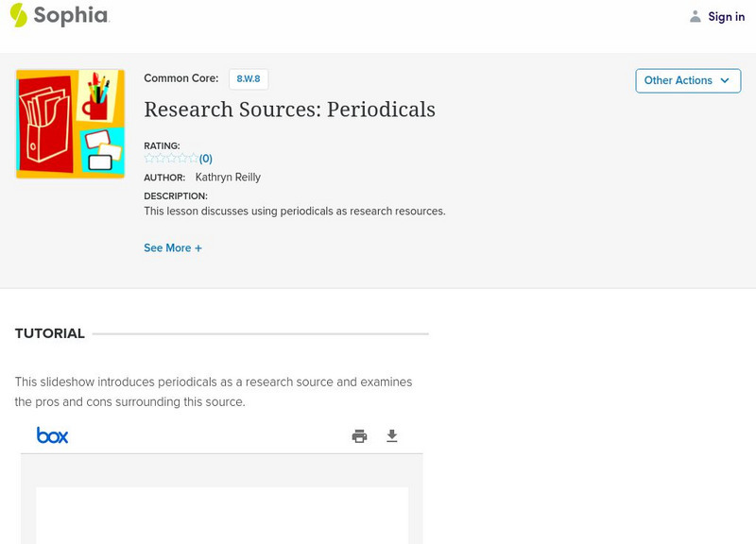Expand the See More + section
This screenshot has height=544, width=756.
pos(173,248)
